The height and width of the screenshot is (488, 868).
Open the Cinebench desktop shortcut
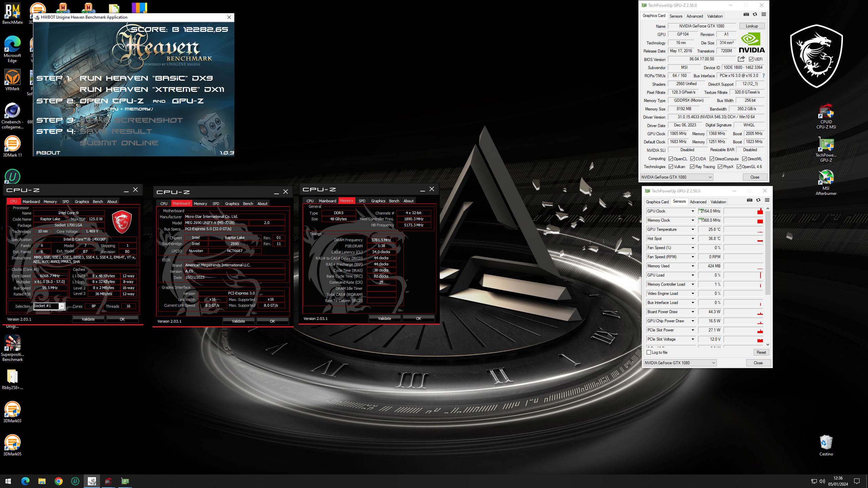(13, 116)
